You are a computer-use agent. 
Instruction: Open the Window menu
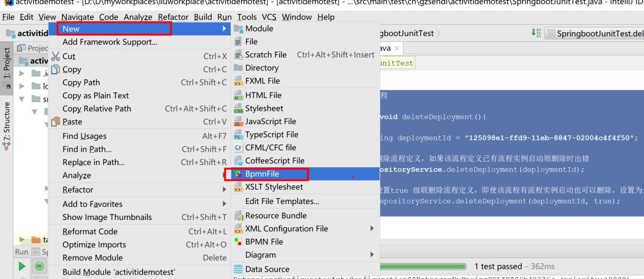(297, 17)
